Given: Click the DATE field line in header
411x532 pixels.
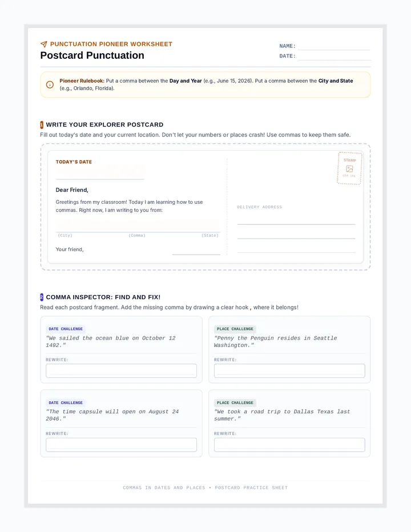Looking at the screenshot, I should coord(334,57).
